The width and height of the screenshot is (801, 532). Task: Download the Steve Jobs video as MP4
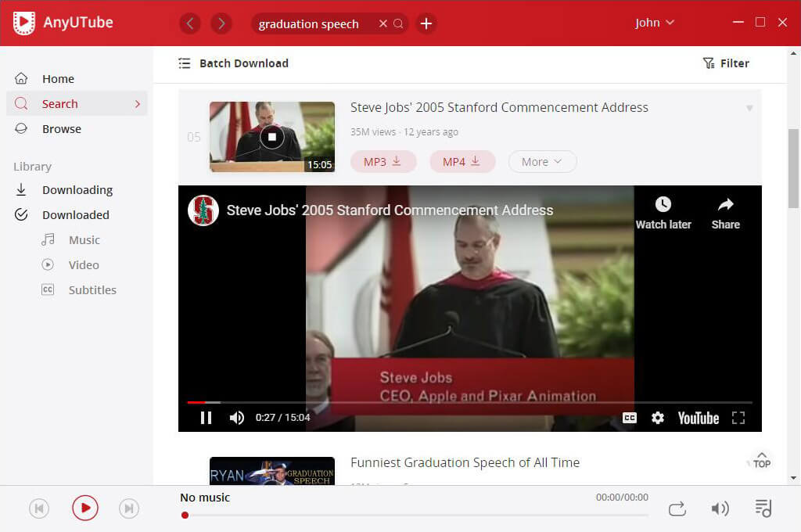click(x=462, y=162)
